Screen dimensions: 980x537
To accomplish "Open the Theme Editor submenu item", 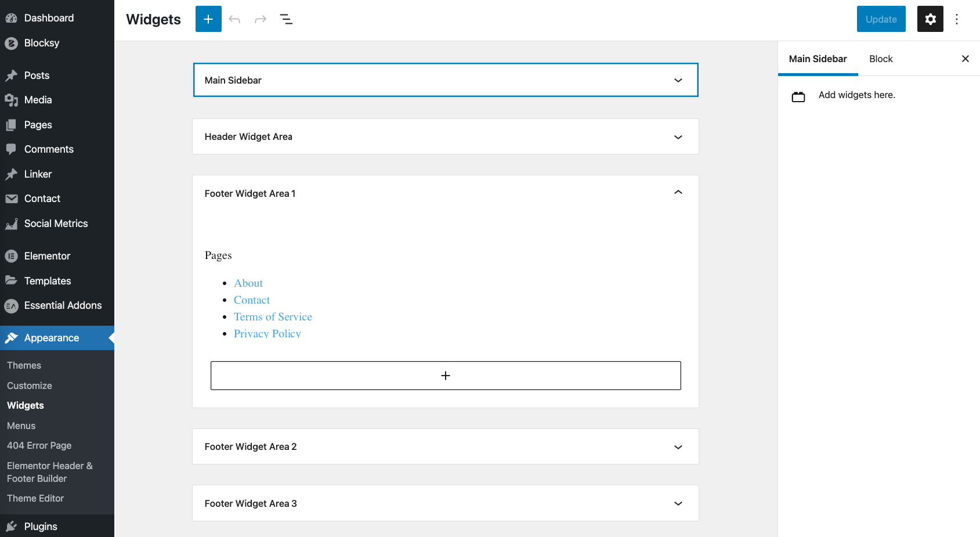I will [x=35, y=498].
